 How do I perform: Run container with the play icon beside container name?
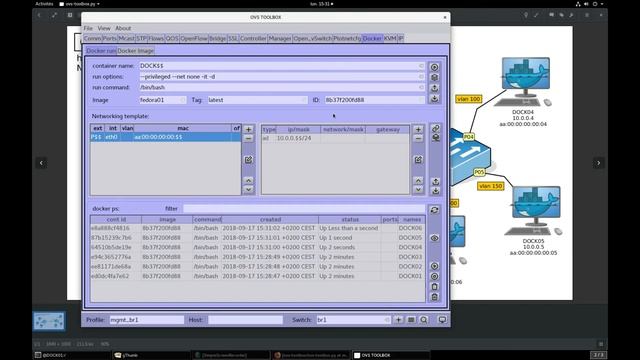coord(434,67)
